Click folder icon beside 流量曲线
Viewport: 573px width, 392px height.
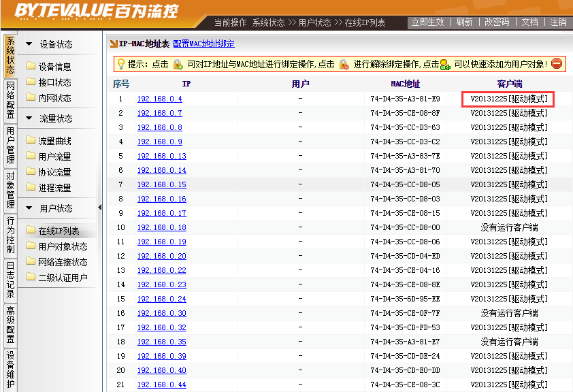coord(31,141)
